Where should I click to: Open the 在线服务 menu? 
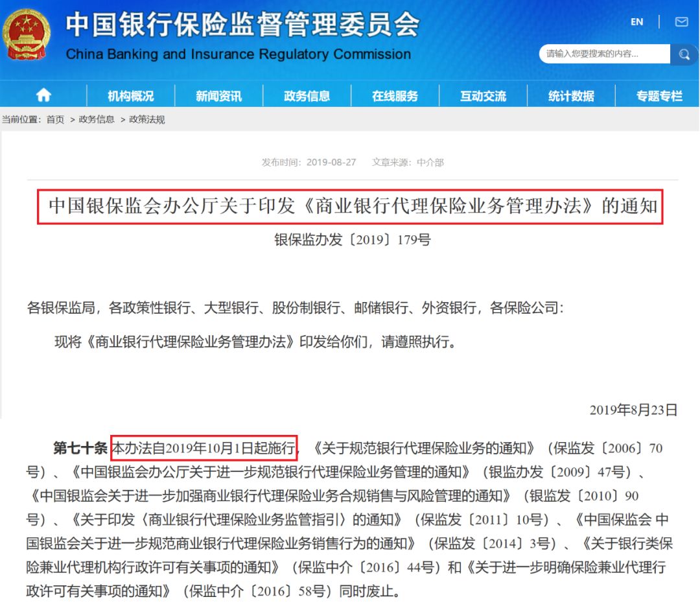(395, 96)
